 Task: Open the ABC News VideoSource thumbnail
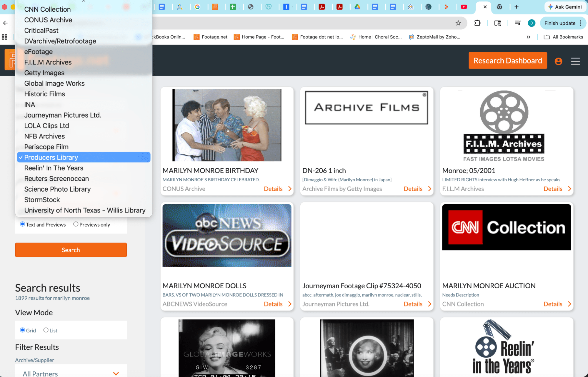227,236
